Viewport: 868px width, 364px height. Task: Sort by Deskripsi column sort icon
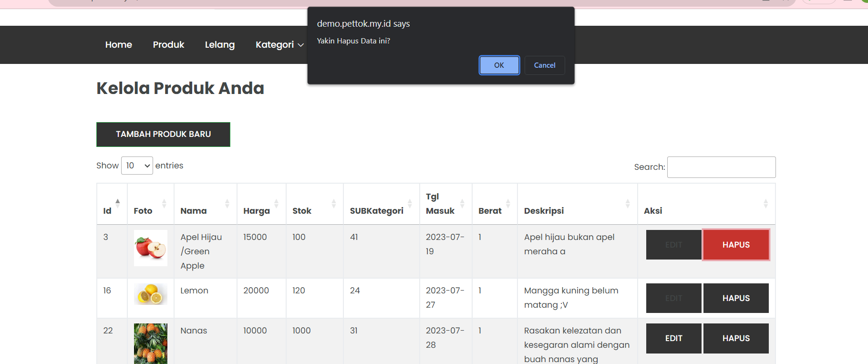pos(627,204)
